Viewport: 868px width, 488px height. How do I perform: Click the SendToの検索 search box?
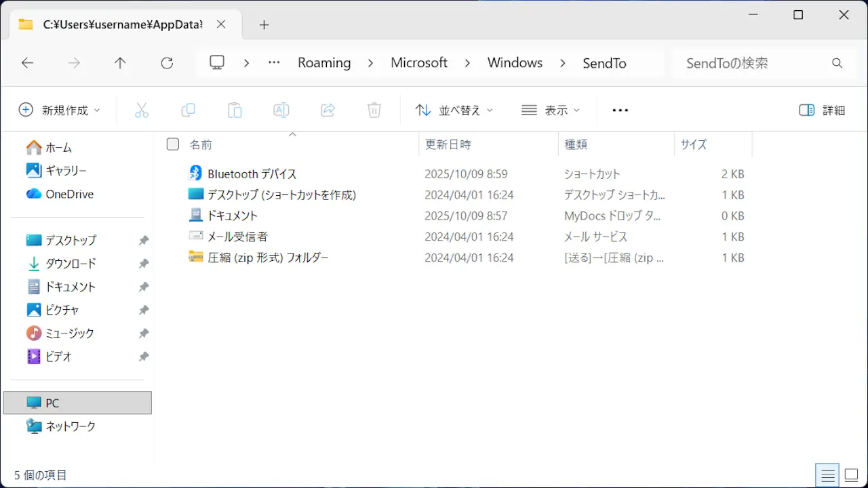(x=753, y=63)
